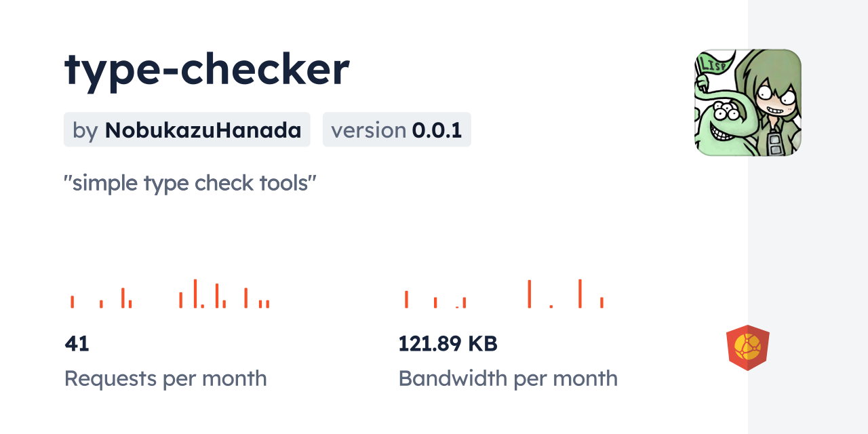Click the Bandwidth per month sparkline chart
The height and width of the screenshot is (434, 868).
point(503,294)
